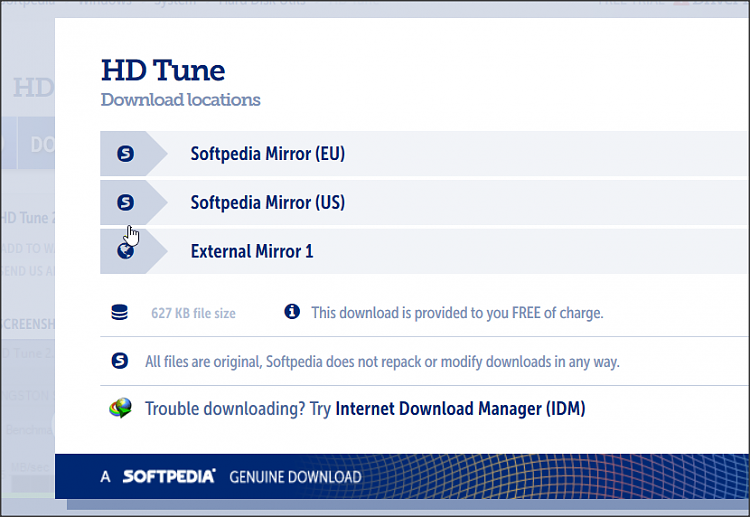Open the Internet Download Manager (IDM) link
Viewport: 750px width, 517px height.
point(460,409)
